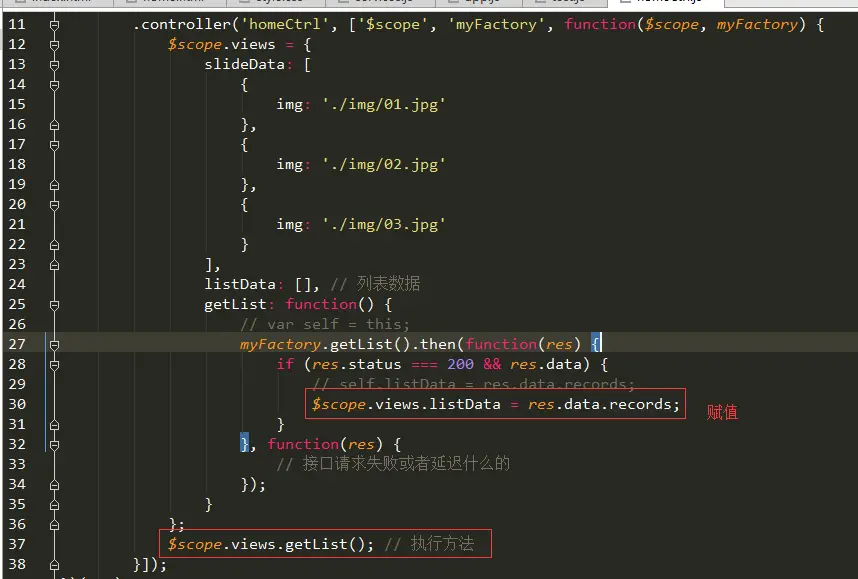Click the listData property on line 24

240,285
